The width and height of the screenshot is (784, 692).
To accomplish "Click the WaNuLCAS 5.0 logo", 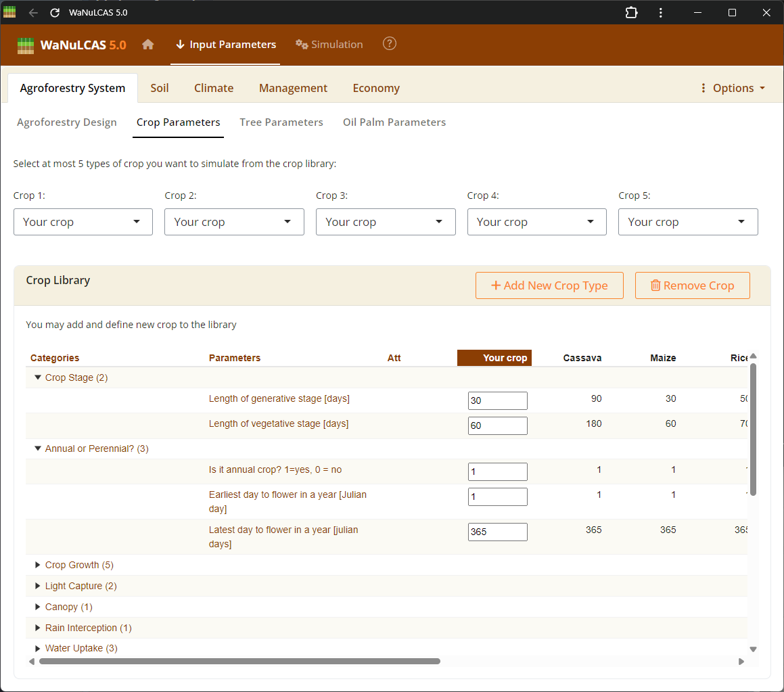I will [72, 45].
